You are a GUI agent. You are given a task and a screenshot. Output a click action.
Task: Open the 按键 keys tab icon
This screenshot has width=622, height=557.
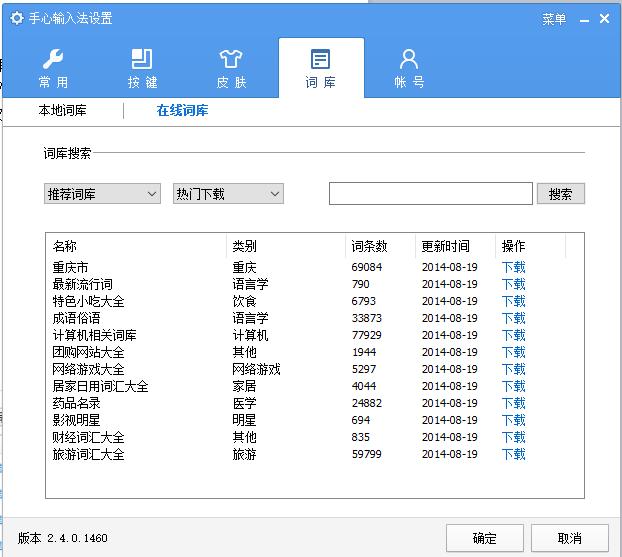[x=142, y=68]
